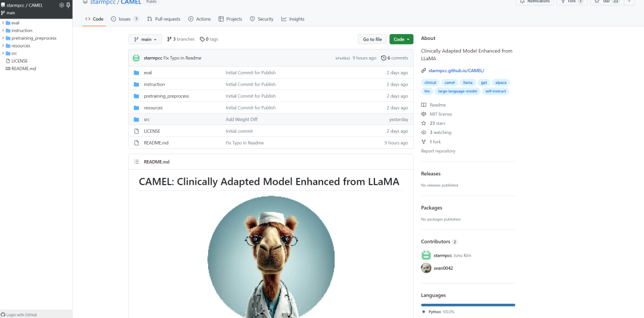Open commit history via clock icon
The width and height of the screenshot is (644, 318).
tap(383, 58)
